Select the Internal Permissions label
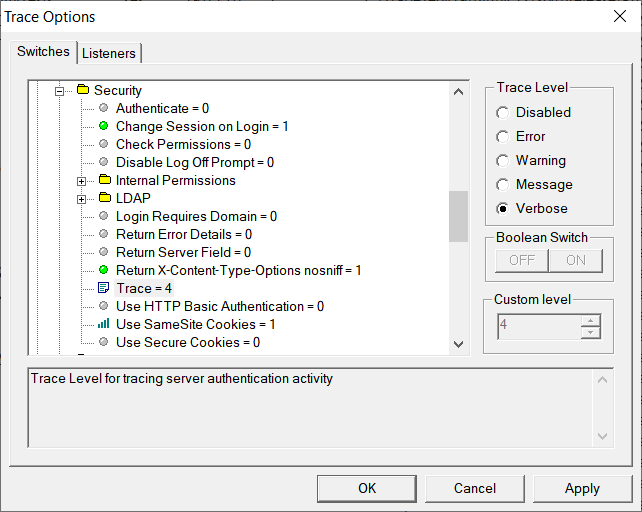642x512 pixels. coord(176,180)
